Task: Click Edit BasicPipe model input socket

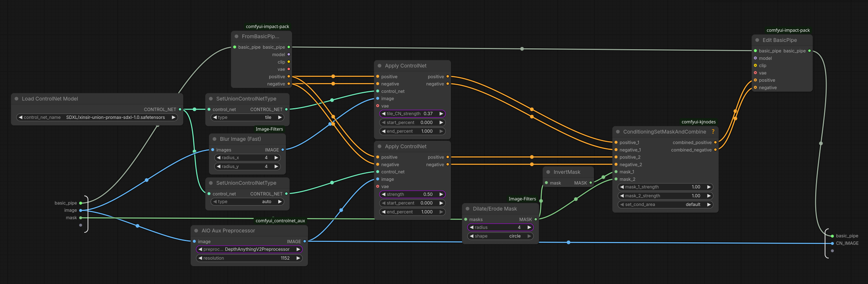Action: 755,58
